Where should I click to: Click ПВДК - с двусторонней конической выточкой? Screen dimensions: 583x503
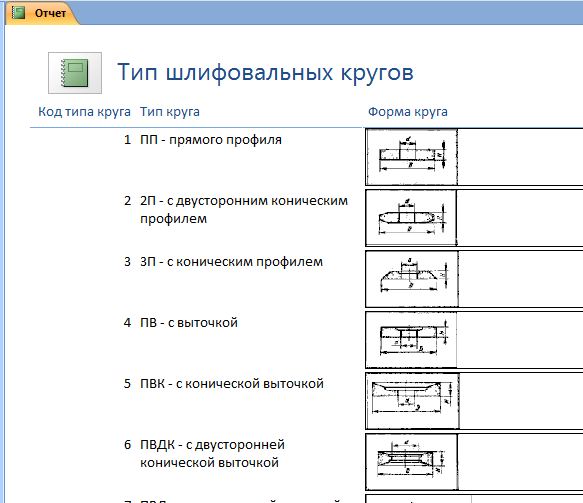pyautogui.click(x=212, y=454)
